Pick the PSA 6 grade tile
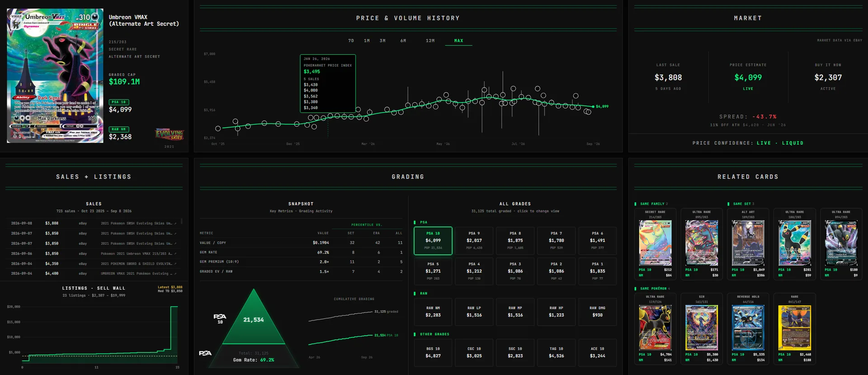The width and height of the screenshot is (868, 375). [x=598, y=240]
